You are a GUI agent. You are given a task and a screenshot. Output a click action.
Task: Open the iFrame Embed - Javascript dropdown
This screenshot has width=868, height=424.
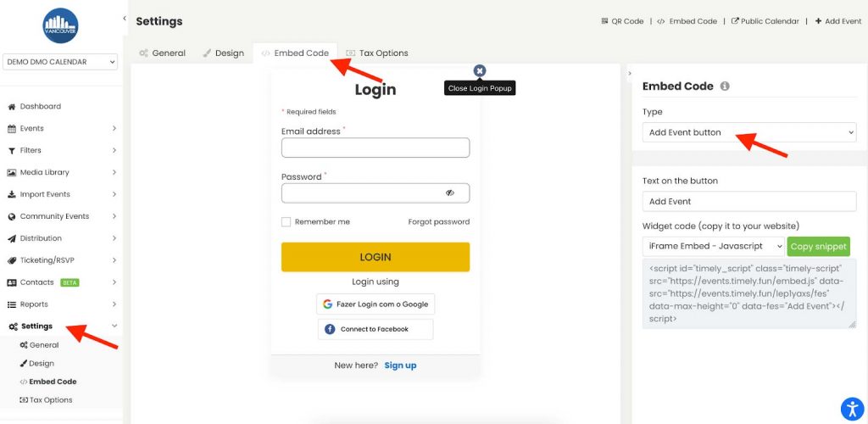pos(714,246)
